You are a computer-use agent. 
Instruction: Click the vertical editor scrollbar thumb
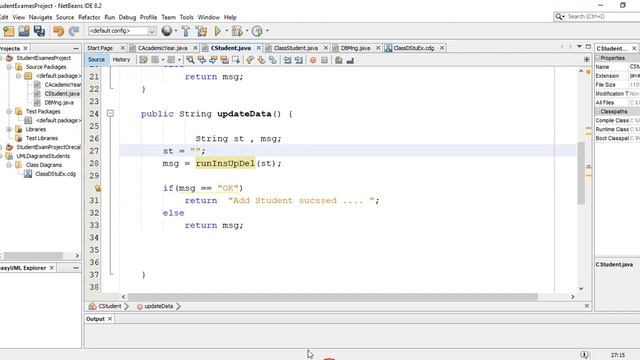coord(581,173)
